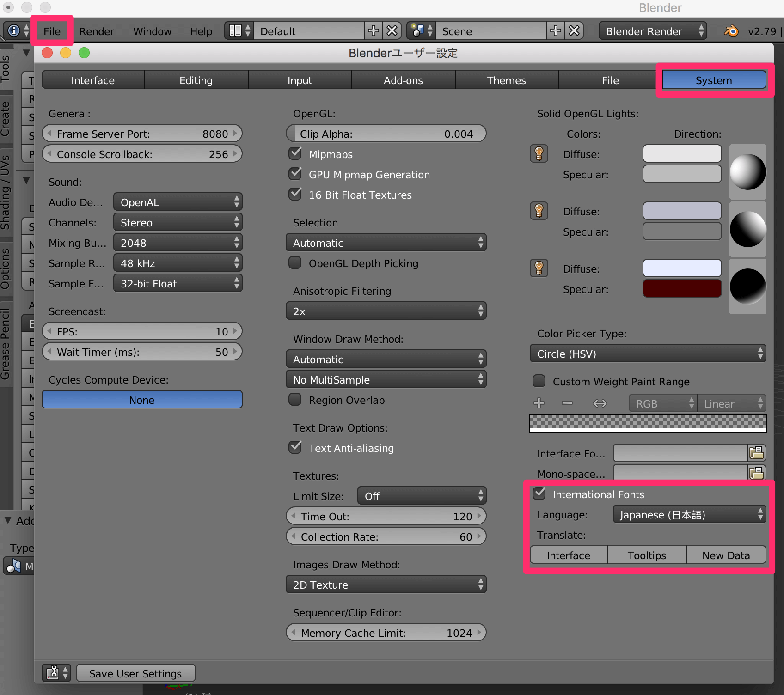
Task: Open Mixing Buffer 2048 dropdown
Action: (x=178, y=243)
